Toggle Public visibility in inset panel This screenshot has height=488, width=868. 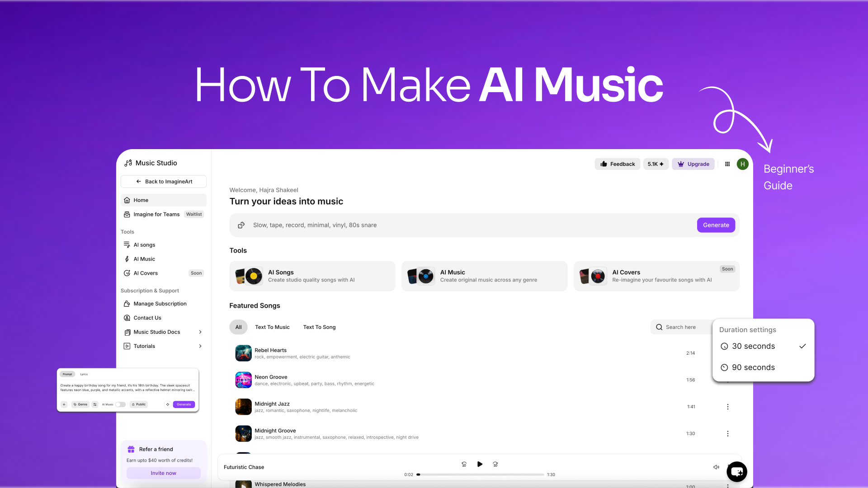click(x=139, y=404)
